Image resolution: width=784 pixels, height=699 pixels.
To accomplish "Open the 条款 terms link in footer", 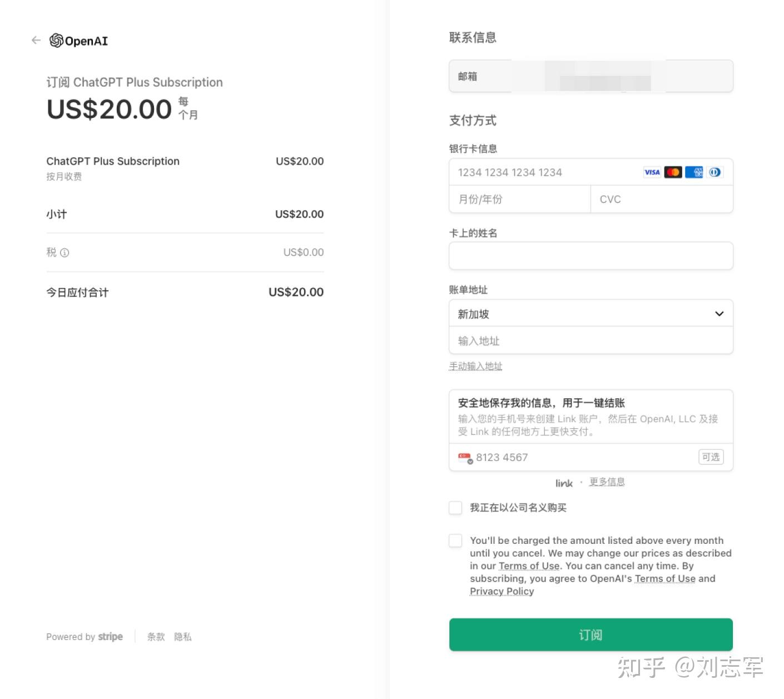I will pyautogui.click(x=156, y=637).
